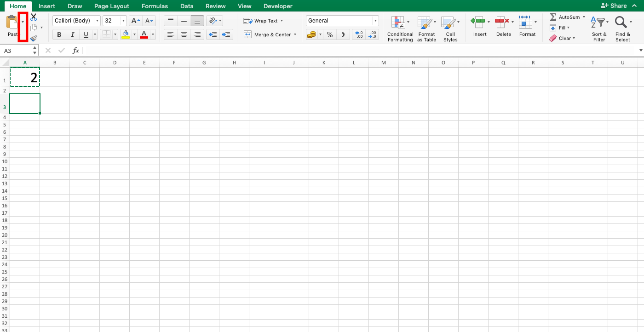Expand the borders dropdown arrow
The height and width of the screenshot is (332, 644).
pyautogui.click(x=115, y=34)
